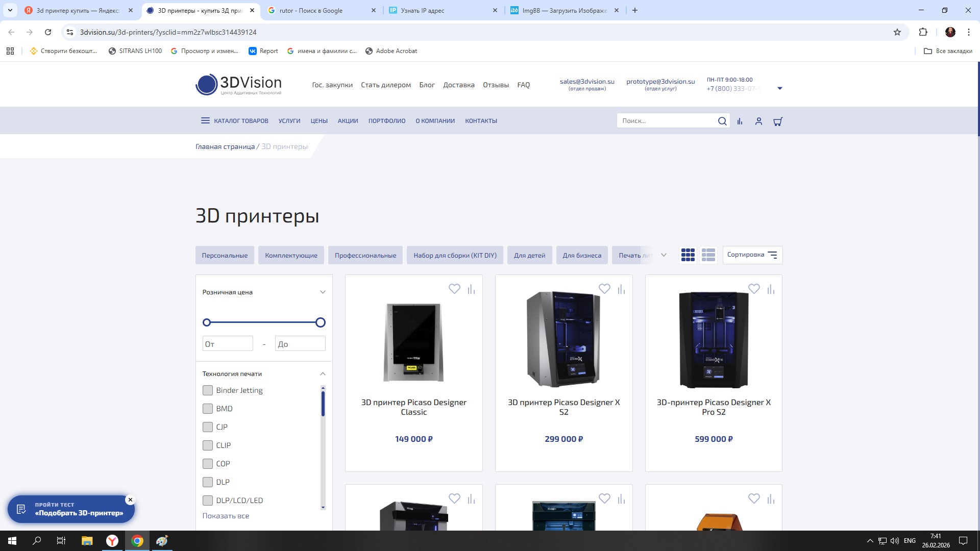Compare Picaso Designer X S2 printer
Image resolution: width=980 pixels, height=551 pixels.
pyautogui.click(x=621, y=289)
